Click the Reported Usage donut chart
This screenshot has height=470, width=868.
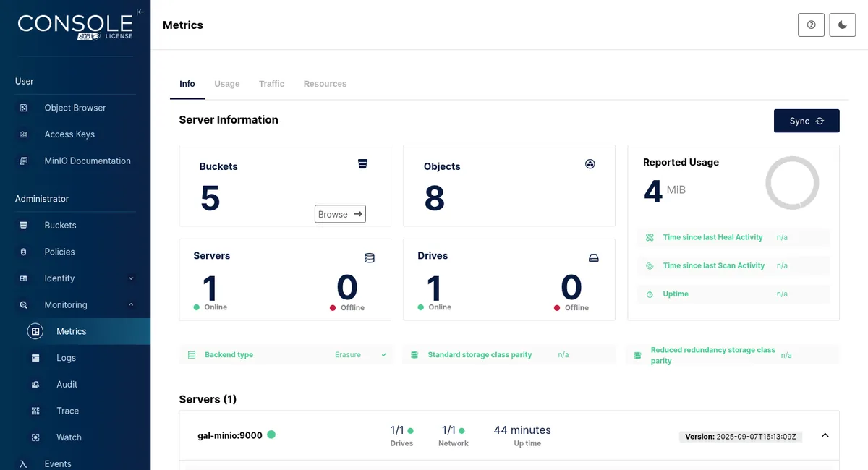pyautogui.click(x=792, y=184)
